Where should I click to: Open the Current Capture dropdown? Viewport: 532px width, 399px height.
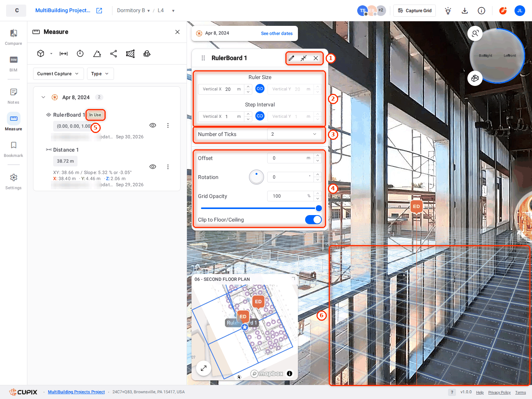pos(58,74)
